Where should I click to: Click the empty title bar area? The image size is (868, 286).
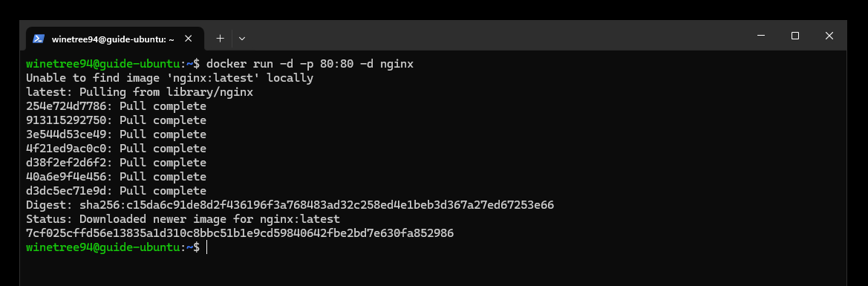493,36
